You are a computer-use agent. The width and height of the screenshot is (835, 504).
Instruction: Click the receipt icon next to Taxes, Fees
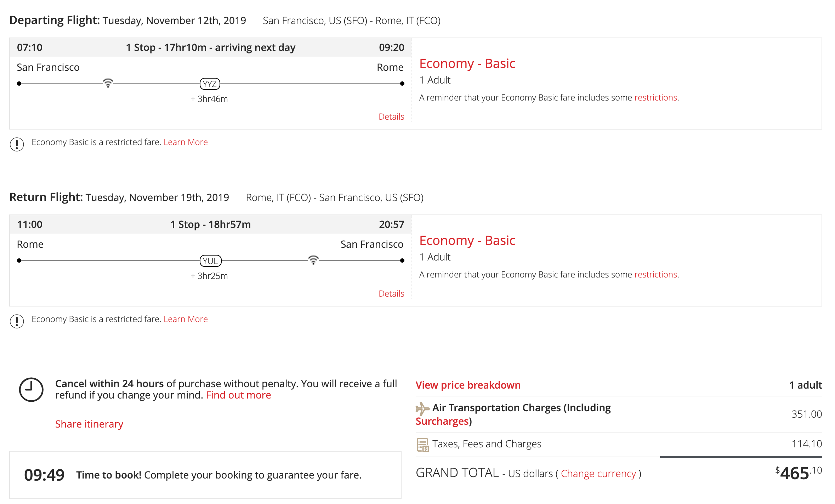[422, 445]
